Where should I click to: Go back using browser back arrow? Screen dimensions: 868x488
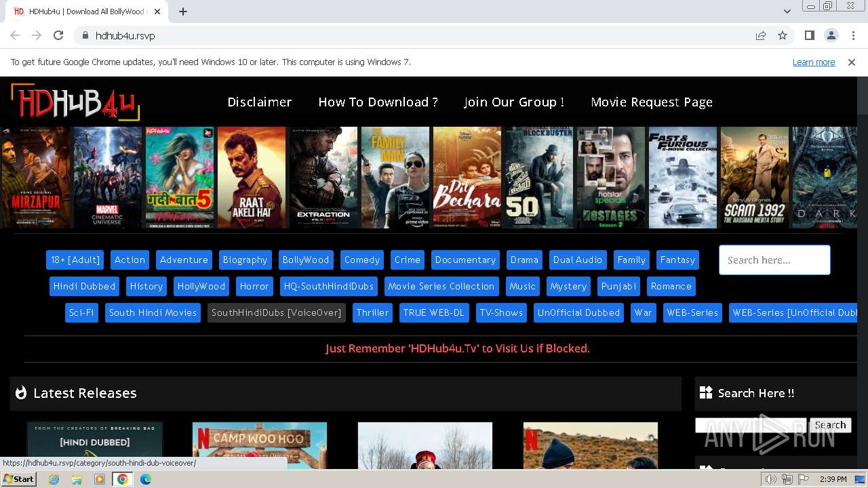tap(15, 35)
